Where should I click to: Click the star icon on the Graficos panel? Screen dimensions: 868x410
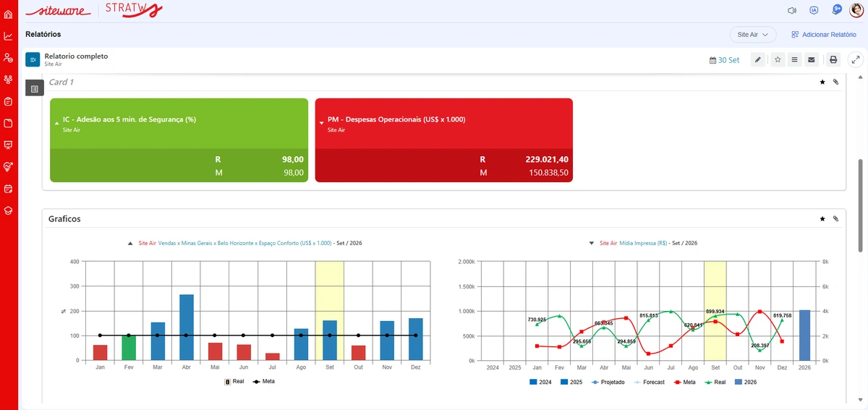point(822,218)
